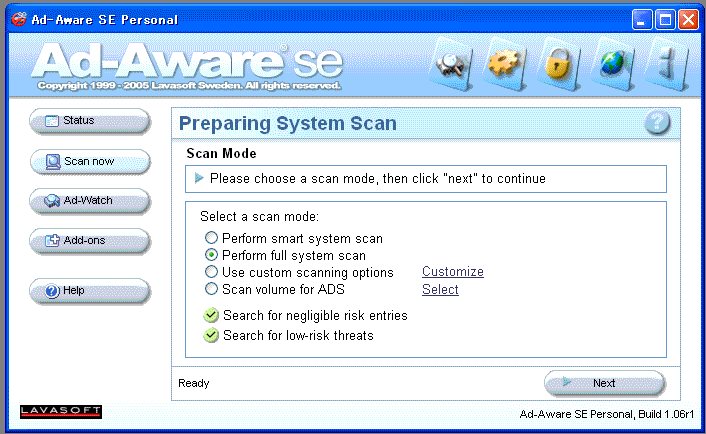The width and height of the screenshot is (706, 434).
Task: Choose Use custom scanning options
Action: pyautogui.click(x=211, y=272)
